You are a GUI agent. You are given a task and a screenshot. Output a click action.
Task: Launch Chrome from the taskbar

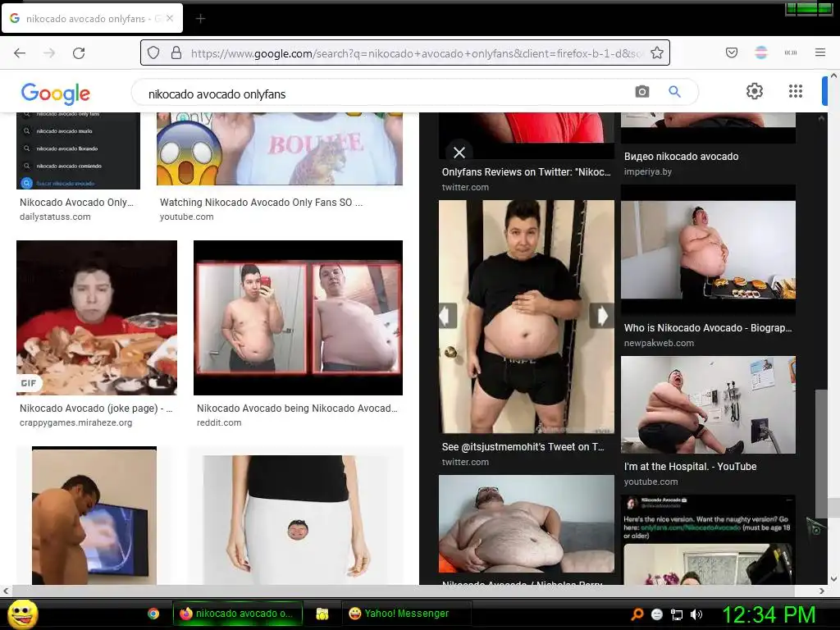click(153, 614)
